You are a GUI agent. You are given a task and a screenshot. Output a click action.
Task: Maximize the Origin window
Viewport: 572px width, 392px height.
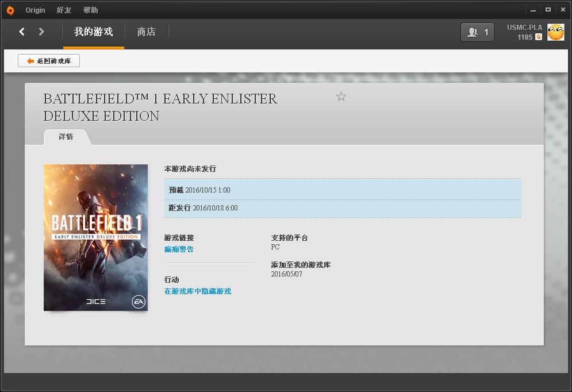pos(548,10)
